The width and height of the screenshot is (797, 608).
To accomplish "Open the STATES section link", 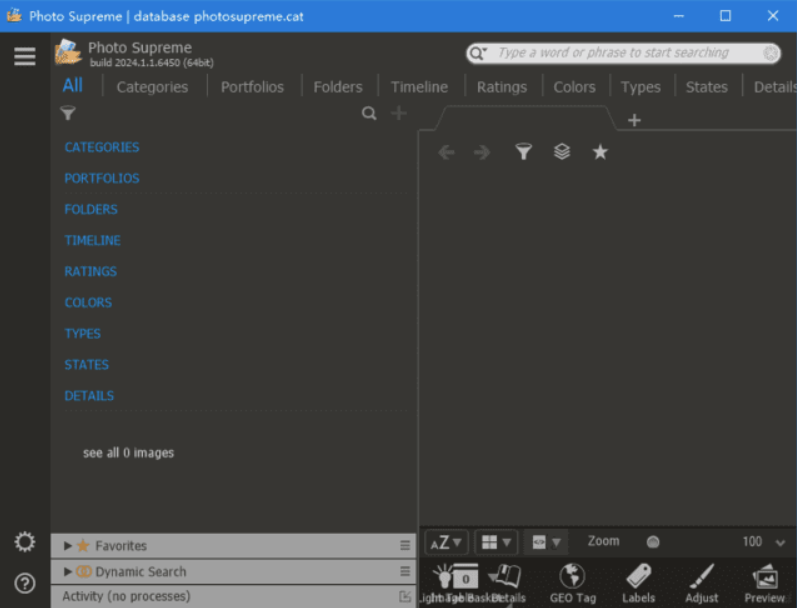I will coord(86,364).
